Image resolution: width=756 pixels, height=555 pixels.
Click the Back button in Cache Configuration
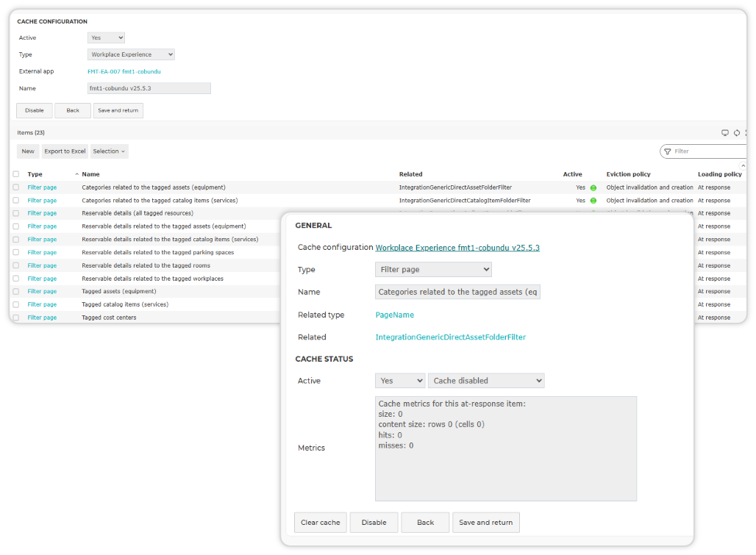pyautogui.click(x=73, y=111)
